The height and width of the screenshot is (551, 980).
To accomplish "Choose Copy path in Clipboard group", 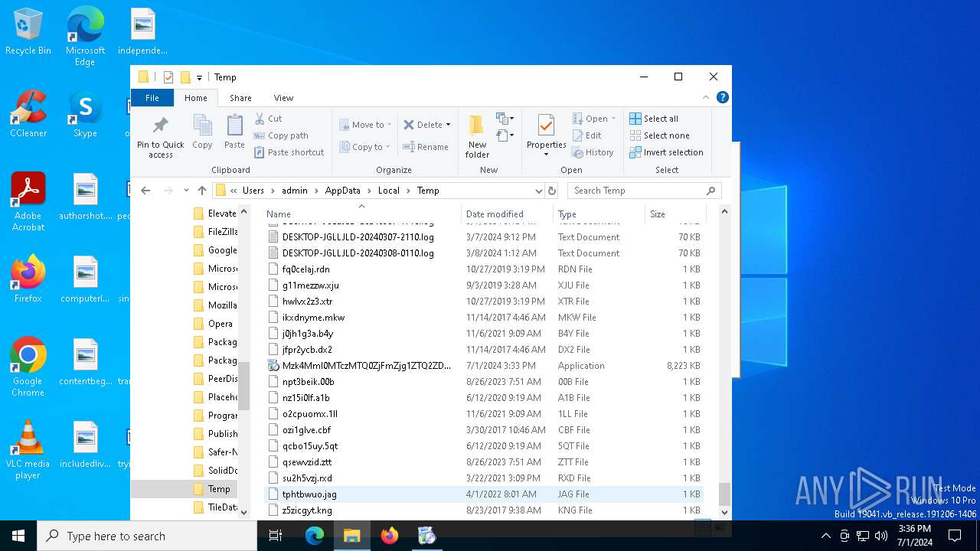I will [281, 135].
